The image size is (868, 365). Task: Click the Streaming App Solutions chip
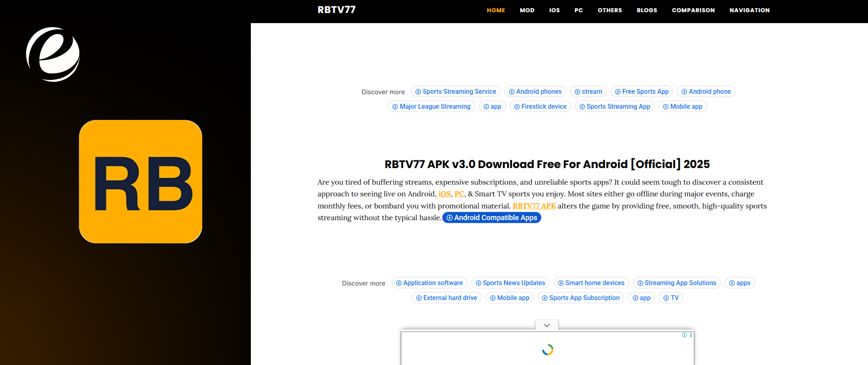677,283
